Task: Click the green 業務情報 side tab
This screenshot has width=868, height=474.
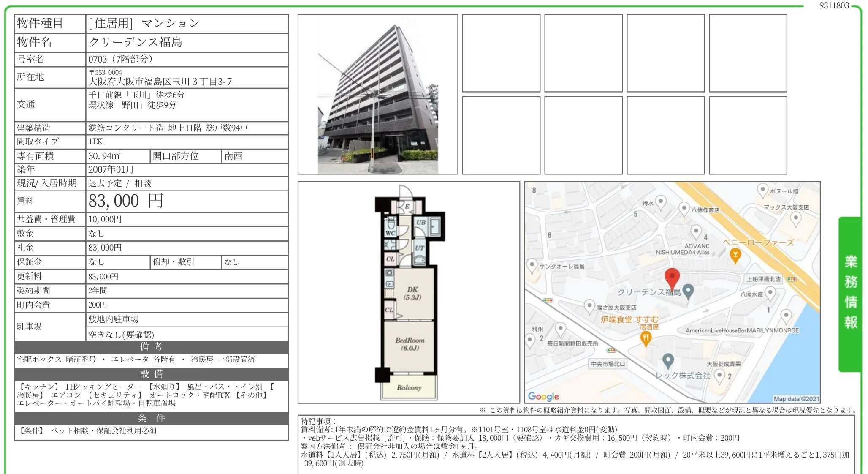Action: click(850, 294)
